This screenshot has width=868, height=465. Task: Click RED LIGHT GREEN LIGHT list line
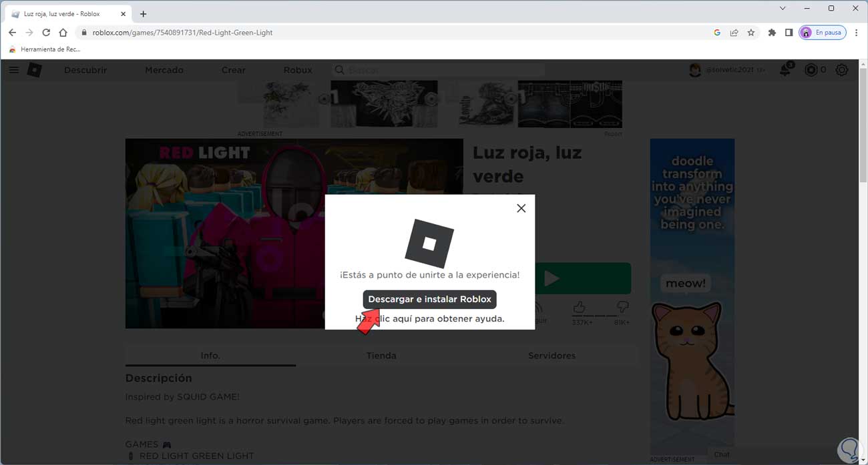[x=190, y=456]
